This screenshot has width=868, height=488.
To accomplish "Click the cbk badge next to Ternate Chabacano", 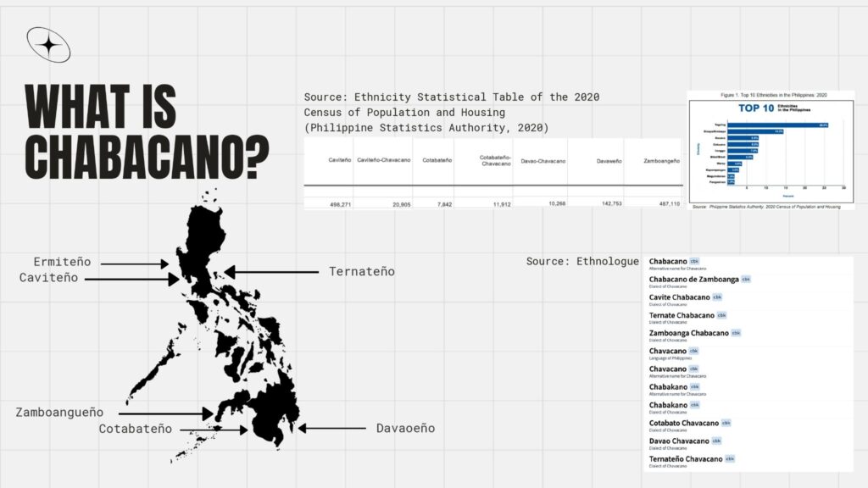I will pos(722,315).
